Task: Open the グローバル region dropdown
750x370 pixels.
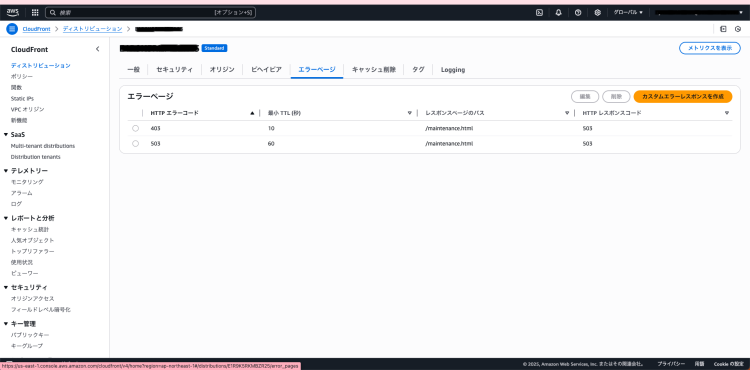Action: (628, 13)
